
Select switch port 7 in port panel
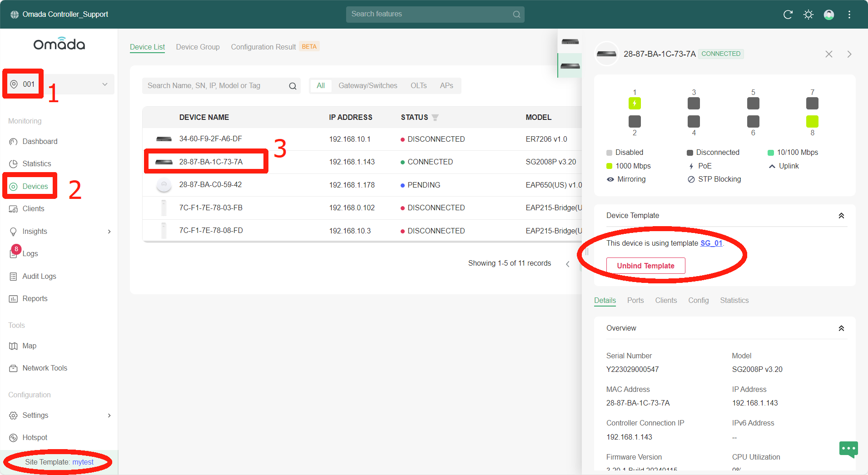point(812,104)
